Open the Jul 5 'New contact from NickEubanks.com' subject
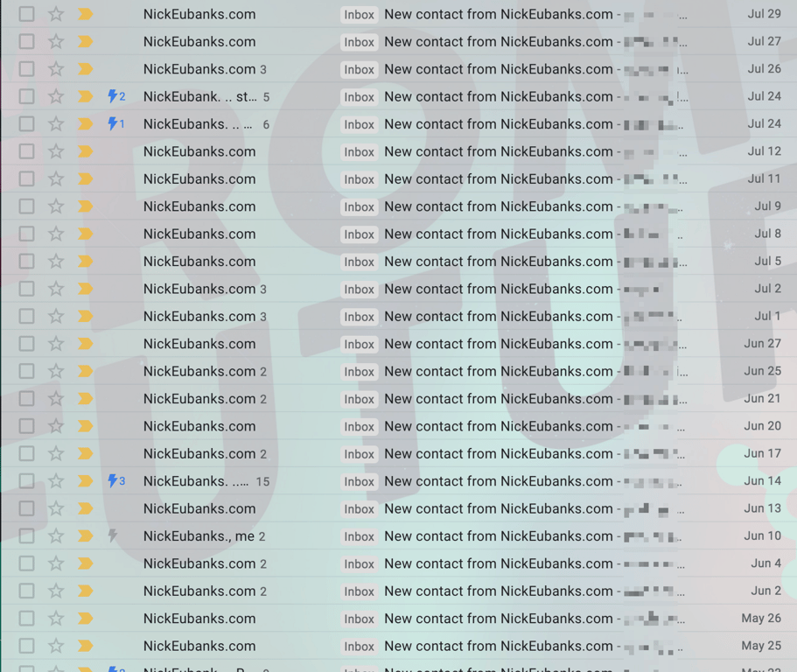The width and height of the screenshot is (797, 672). (498, 262)
